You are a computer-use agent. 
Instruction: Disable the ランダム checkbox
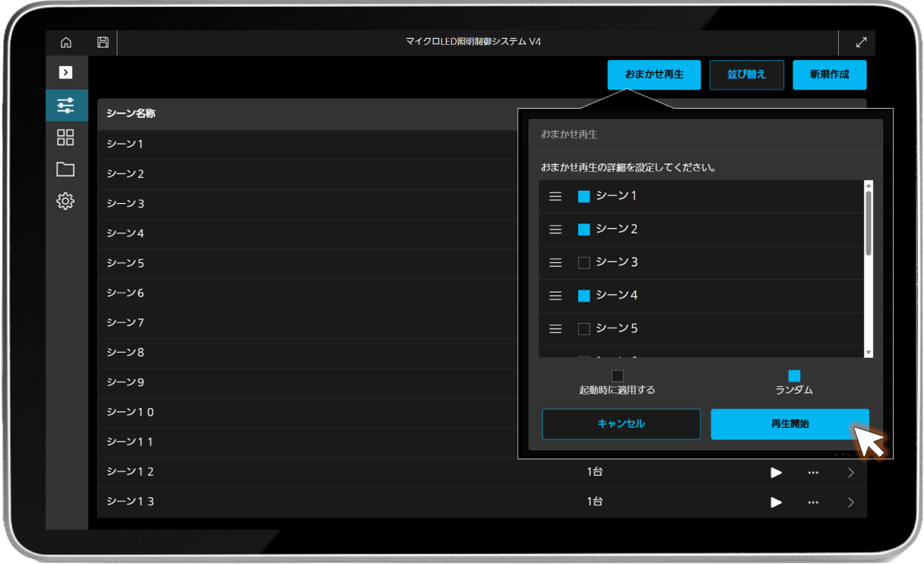(x=794, y=375)
